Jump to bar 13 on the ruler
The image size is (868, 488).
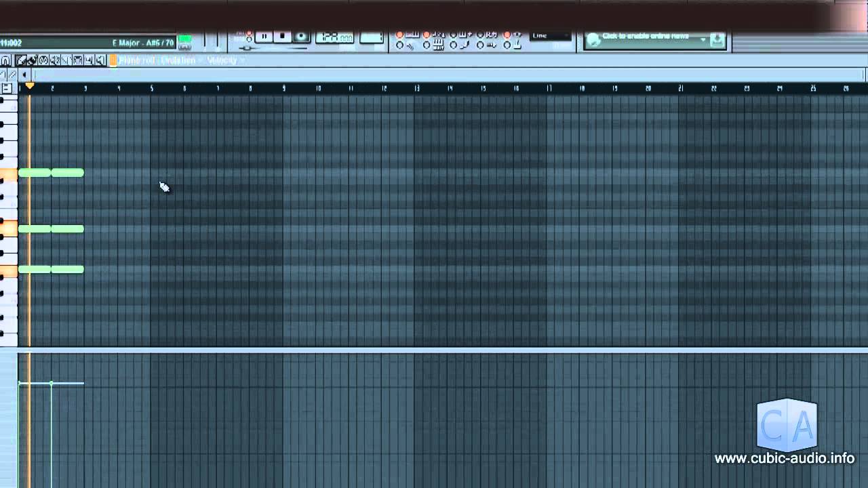[416, 88]
